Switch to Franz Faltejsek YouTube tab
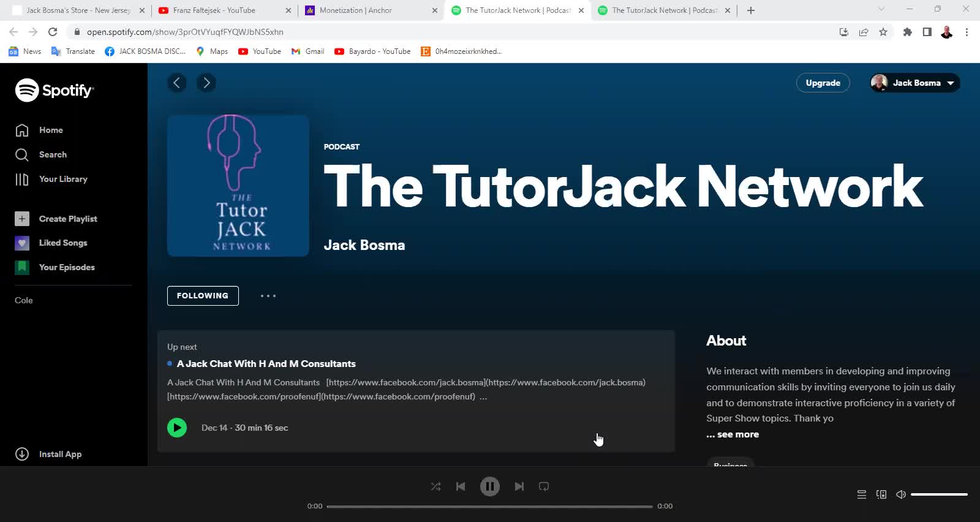 point(224,10)
